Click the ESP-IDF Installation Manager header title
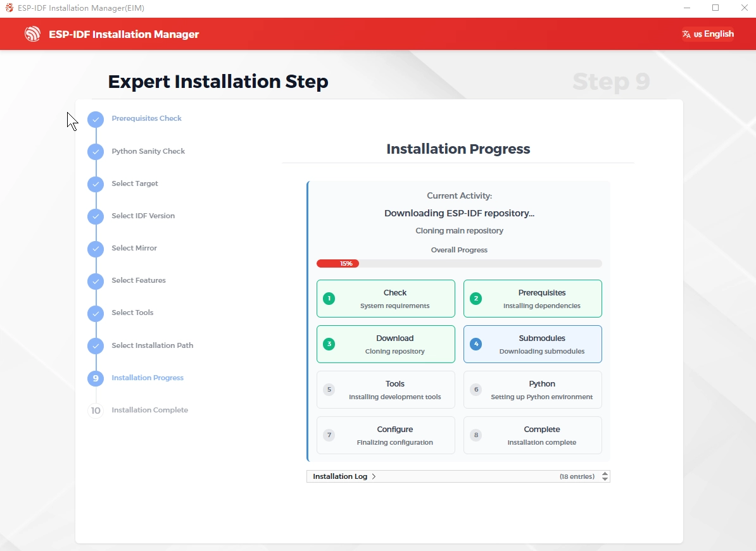756x551 pixels. (124, 34)
